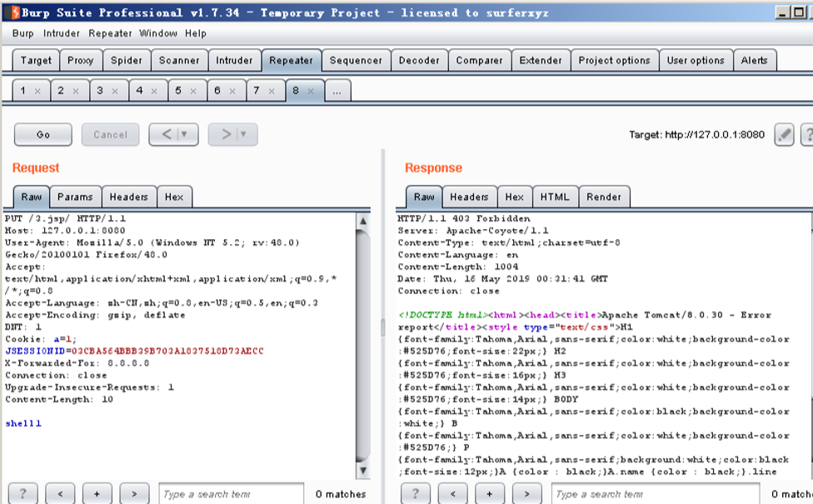This screenshot has height=504, width=813.
Task: Open request search help question-mark button
Action: click(x=22, y=494)
